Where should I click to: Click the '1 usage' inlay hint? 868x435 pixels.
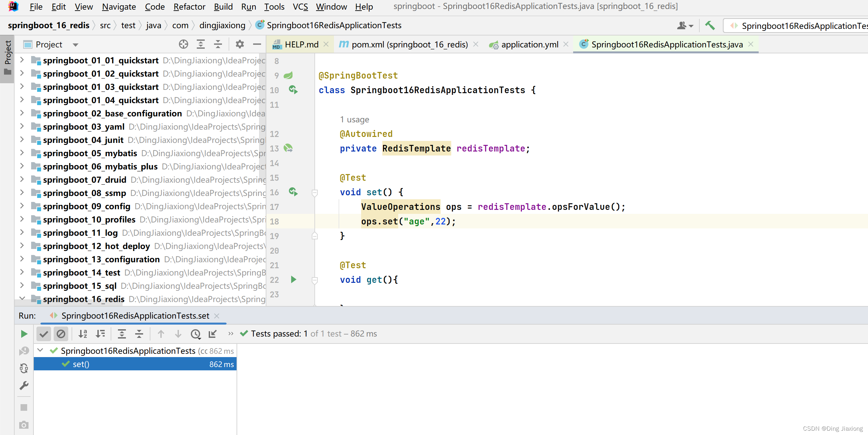tap(354, 120)
